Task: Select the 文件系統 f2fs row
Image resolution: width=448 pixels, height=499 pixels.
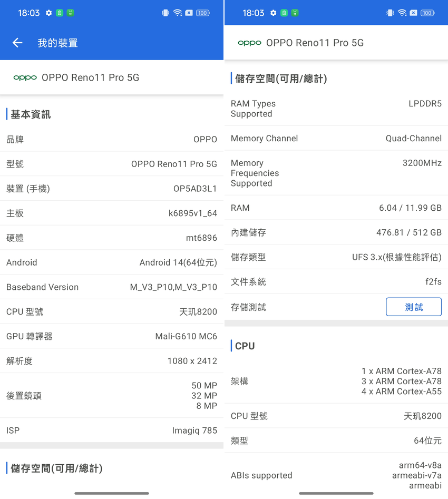Action: pyautogui.click(x=336, y=281)
